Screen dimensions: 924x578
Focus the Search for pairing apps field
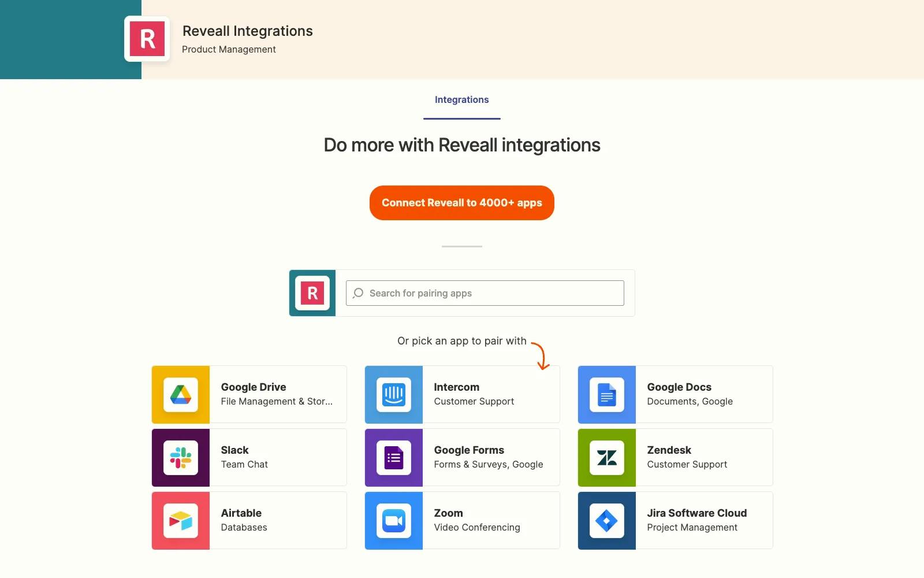[485, 293]
